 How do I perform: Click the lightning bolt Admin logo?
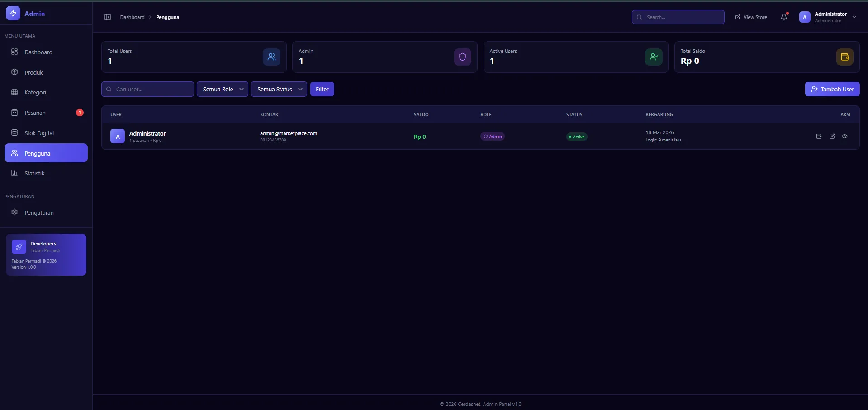pyautogui.click(x=13, y=14)
